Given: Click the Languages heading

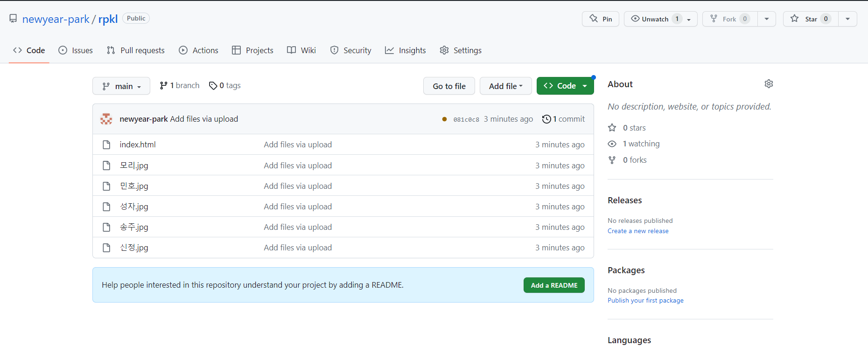Looking at the screenshot, I should [629, 340].
